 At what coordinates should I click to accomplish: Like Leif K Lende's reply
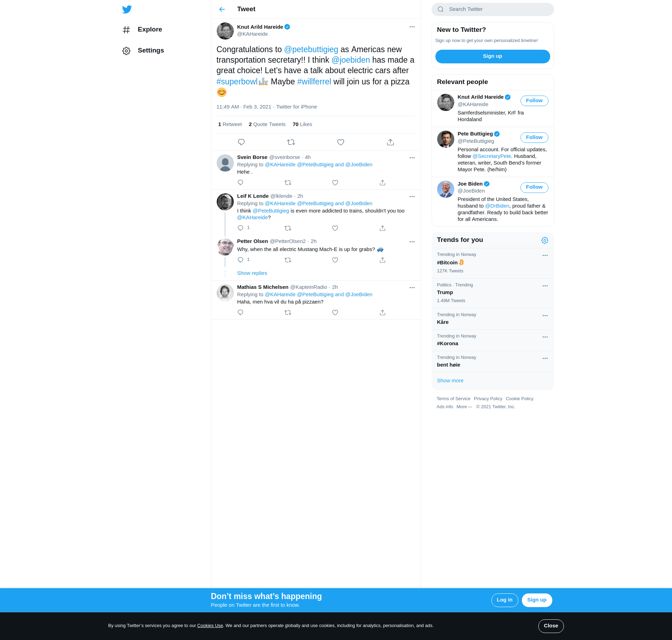335,228
